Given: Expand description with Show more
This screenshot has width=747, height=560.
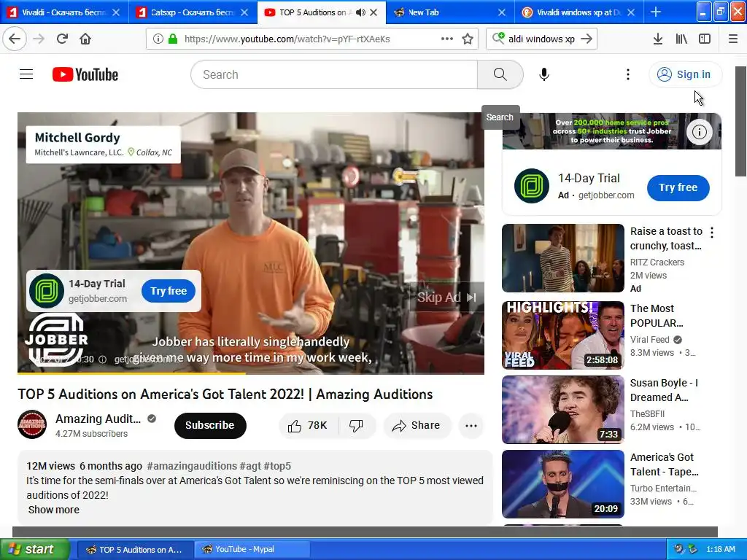Looking at the screenshot, I should 54,510.
